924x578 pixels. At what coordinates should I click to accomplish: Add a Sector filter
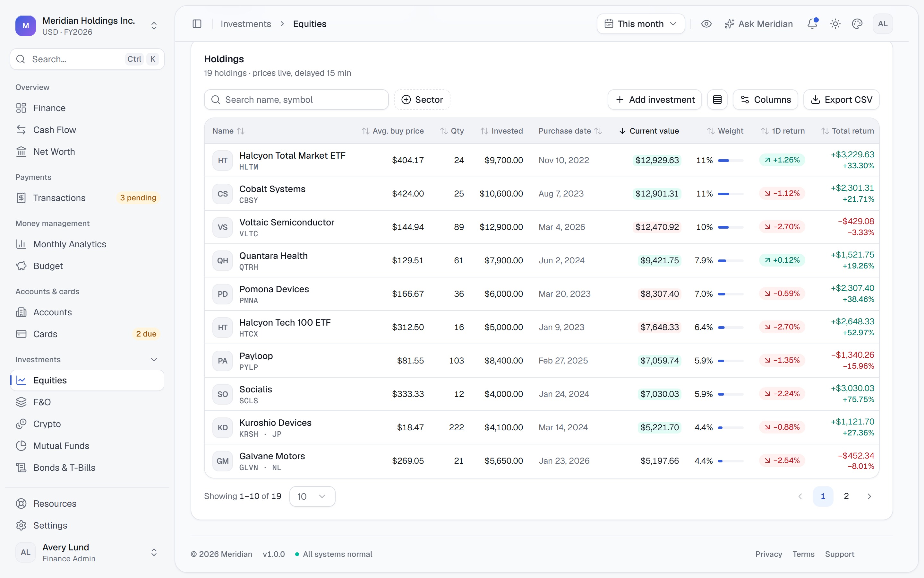(422, 100)
